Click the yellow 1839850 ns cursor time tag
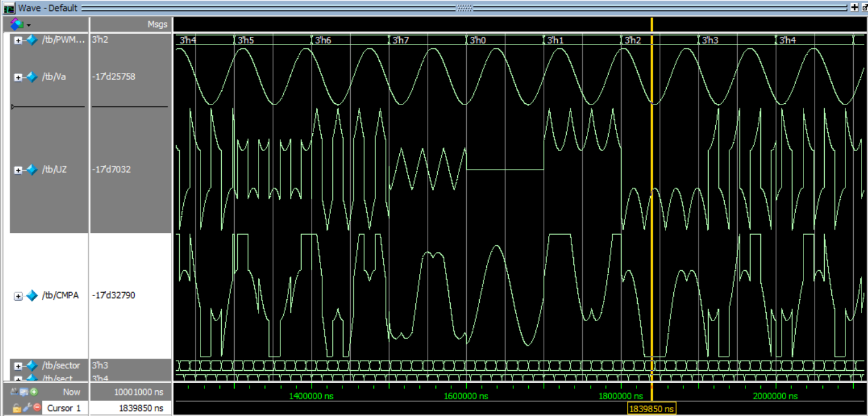Image resolution: width=868 pixels, height=416 pixels. coord(651,409)
